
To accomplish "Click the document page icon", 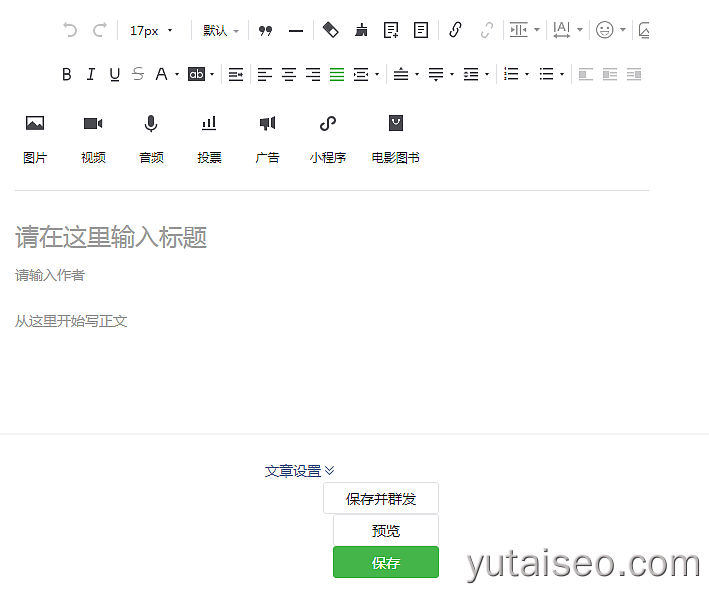I will tap(421, 30).
